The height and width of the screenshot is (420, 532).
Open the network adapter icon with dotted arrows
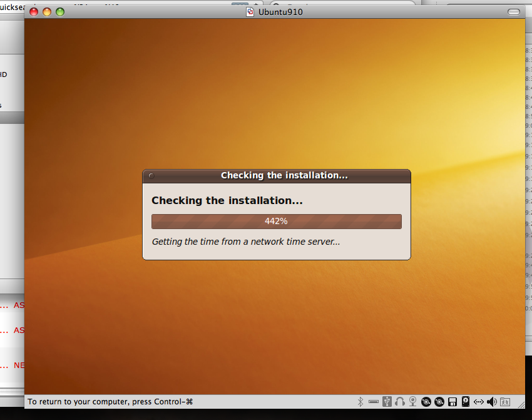click(479, 402)
